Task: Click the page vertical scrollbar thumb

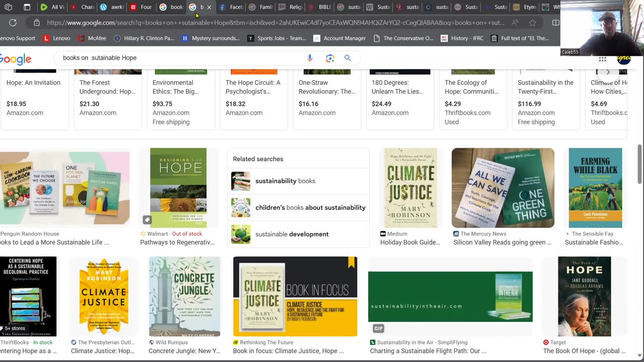Action: (x=640, y=164)
